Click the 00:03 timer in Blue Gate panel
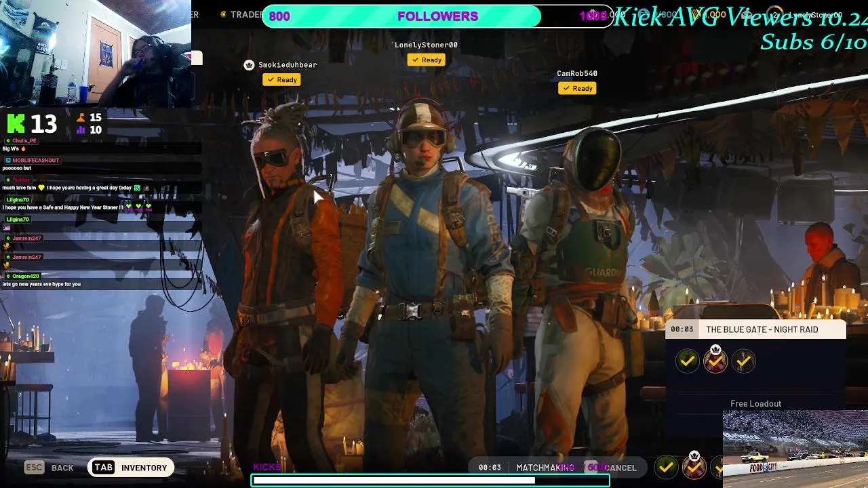The height and width of the screenshot is (488, 868). (682, 329)
